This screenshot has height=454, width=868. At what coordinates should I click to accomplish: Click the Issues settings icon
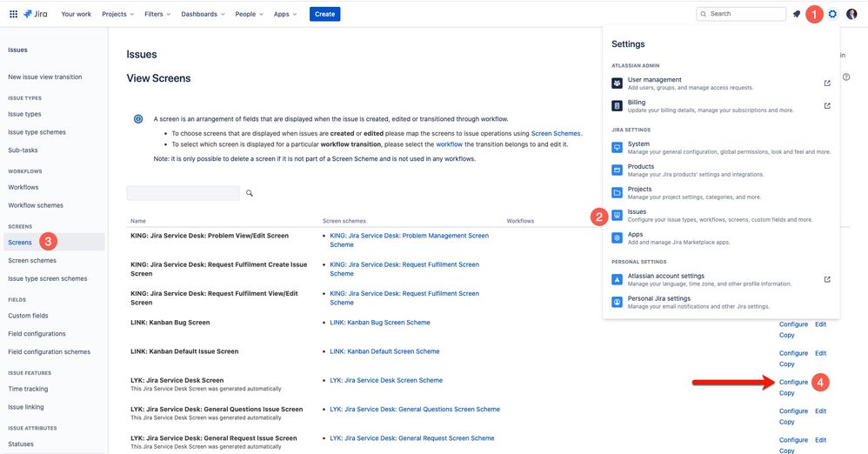coord(617,216)
